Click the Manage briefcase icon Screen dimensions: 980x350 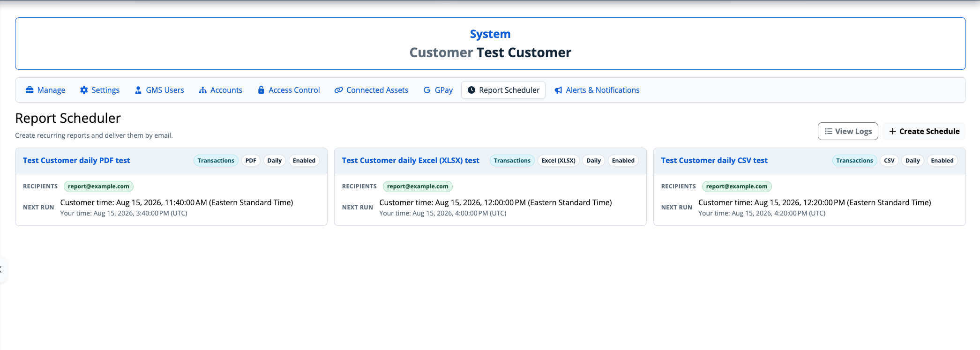click(x=30, y=90)
